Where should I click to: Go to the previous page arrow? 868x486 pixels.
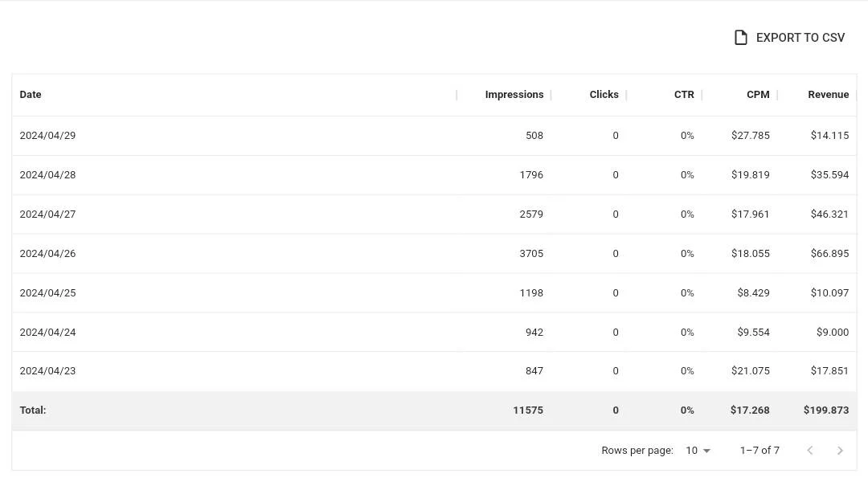[810, 451]
